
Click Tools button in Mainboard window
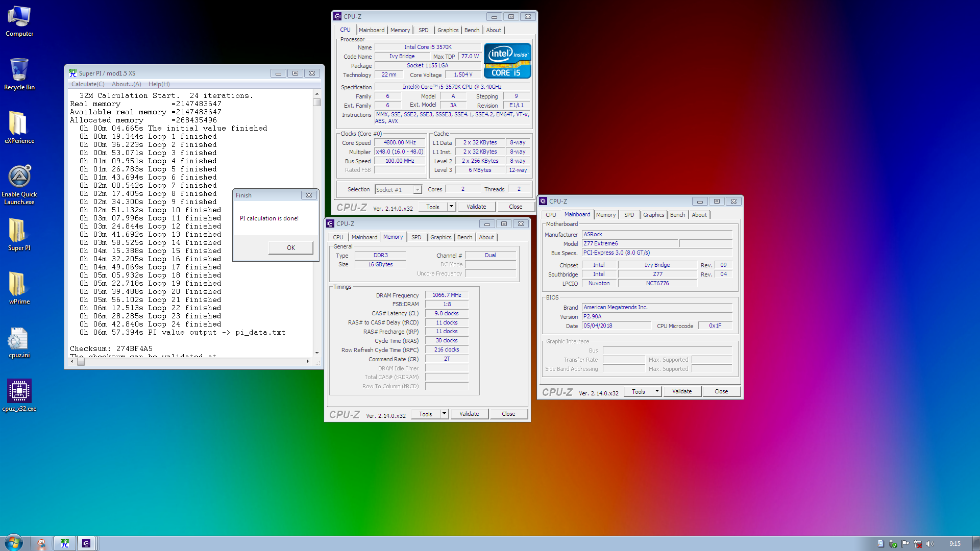click(x=639, y=391)
